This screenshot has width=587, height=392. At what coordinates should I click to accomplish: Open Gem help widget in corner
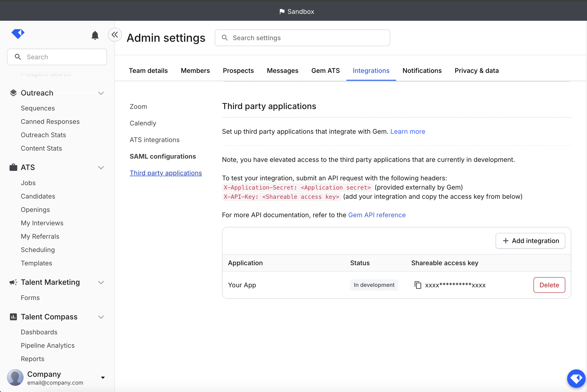576,378
